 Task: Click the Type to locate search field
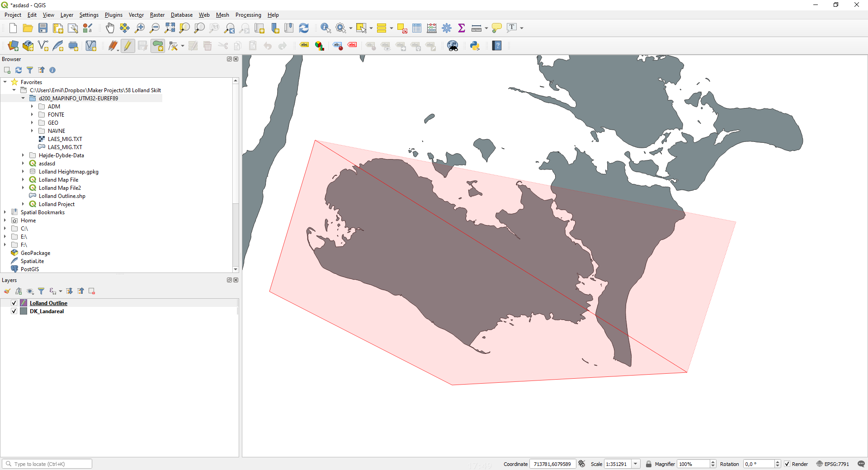47,464
